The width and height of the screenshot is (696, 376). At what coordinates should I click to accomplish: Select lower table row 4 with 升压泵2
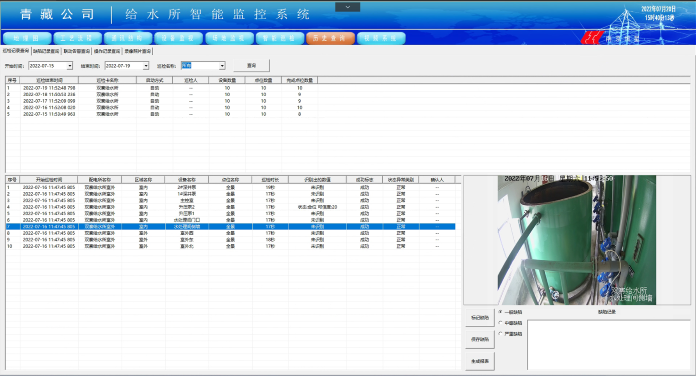coord(230,207)
